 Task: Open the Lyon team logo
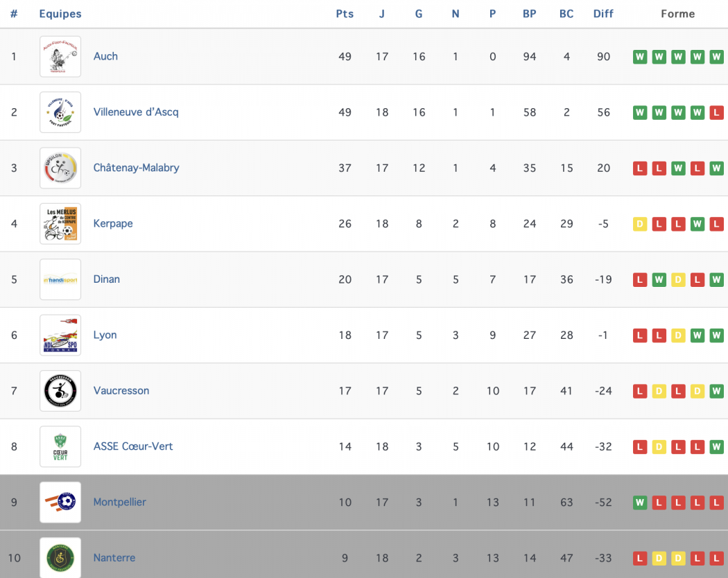[60, 335]
